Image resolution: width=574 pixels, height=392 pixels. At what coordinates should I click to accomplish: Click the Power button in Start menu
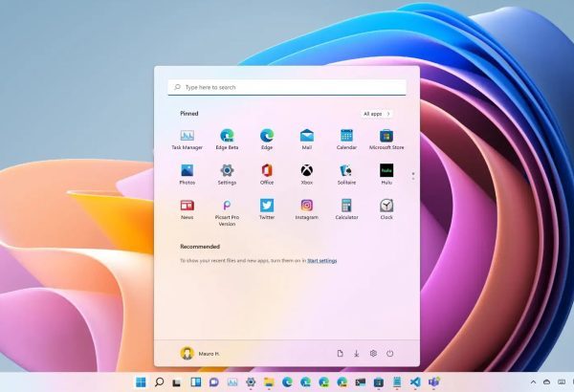tap(390, 354)
